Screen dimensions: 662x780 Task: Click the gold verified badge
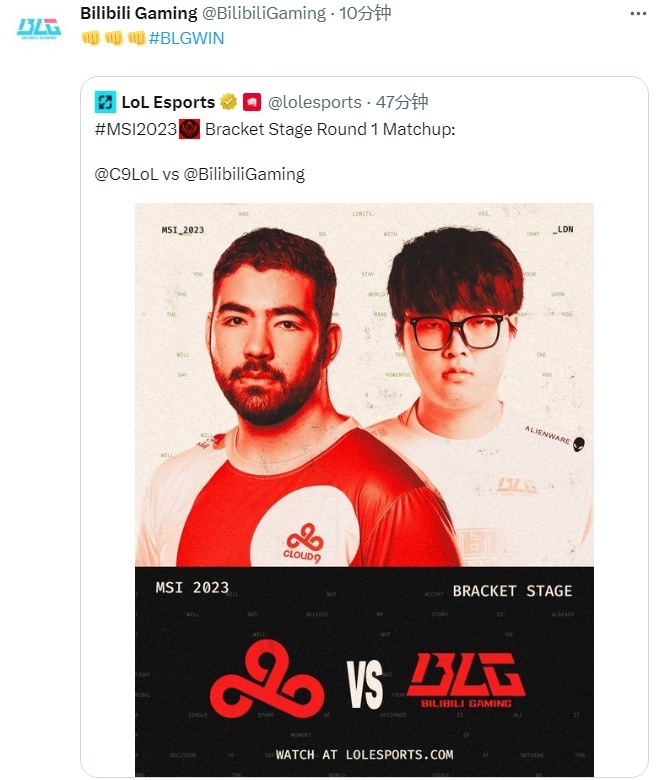point(228,102)
